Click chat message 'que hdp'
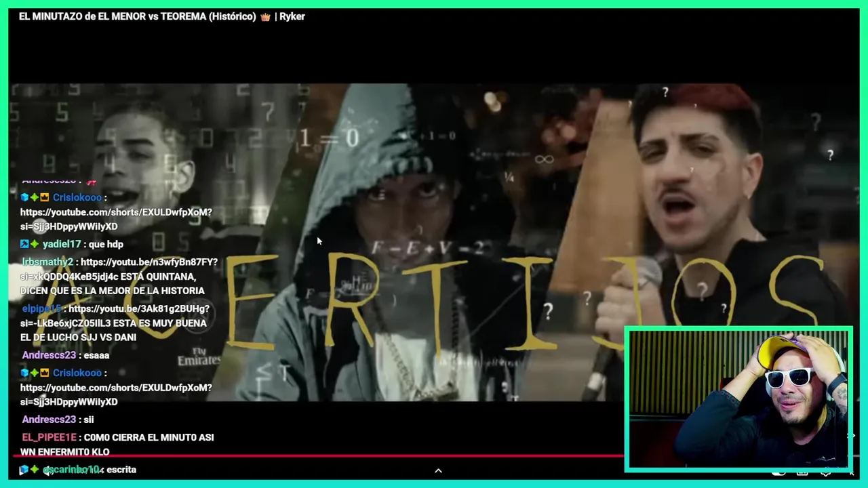868x488 pixels. [x=106, y=244]
